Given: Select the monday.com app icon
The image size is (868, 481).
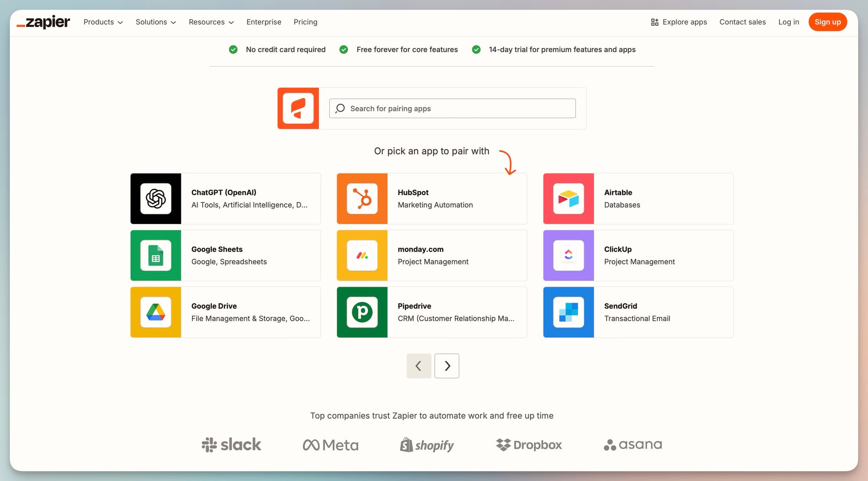Looking at the screenshot, I should coord(362,256).
